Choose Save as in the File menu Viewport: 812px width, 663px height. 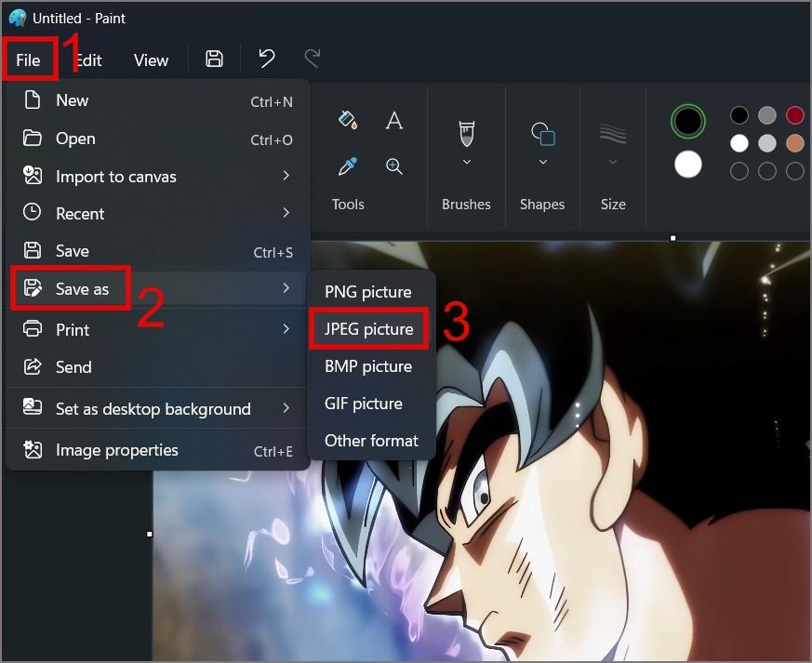point(158,288)
